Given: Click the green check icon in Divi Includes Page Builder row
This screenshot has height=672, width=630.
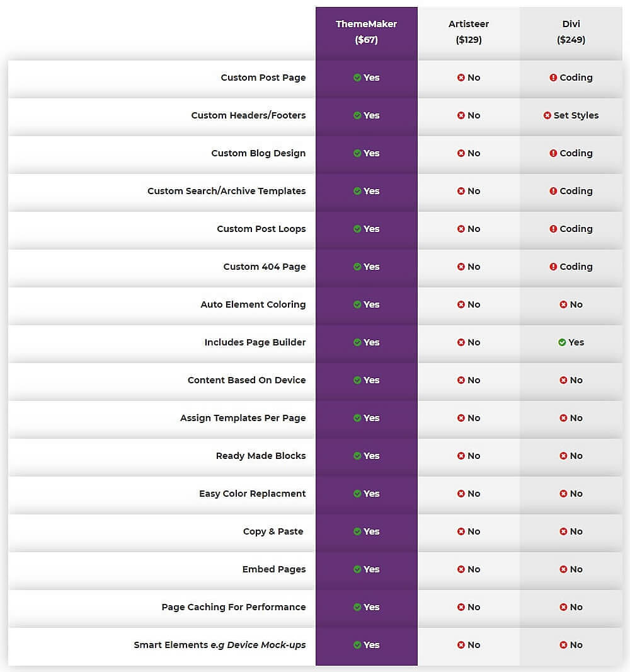Looking at the screenshot, I should pos(562,342).
